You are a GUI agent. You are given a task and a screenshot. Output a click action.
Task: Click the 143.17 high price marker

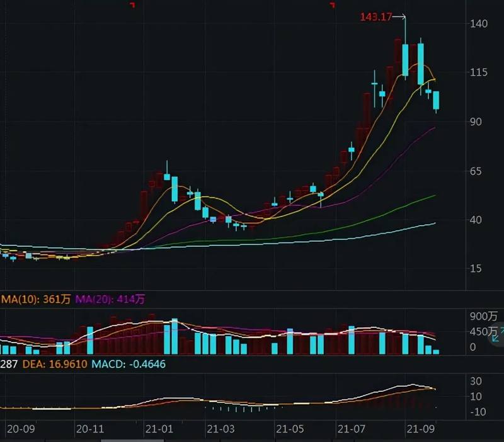click(375, 17)
